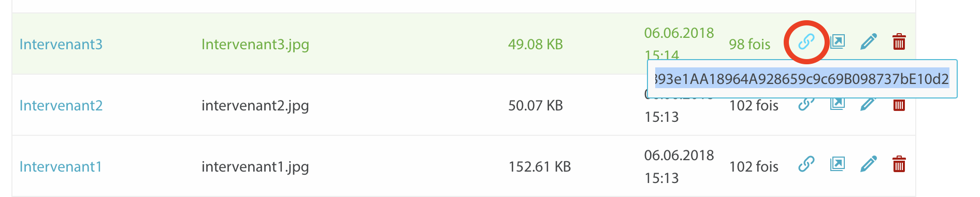Open Intervenant3 preview in new window icon

838,41
